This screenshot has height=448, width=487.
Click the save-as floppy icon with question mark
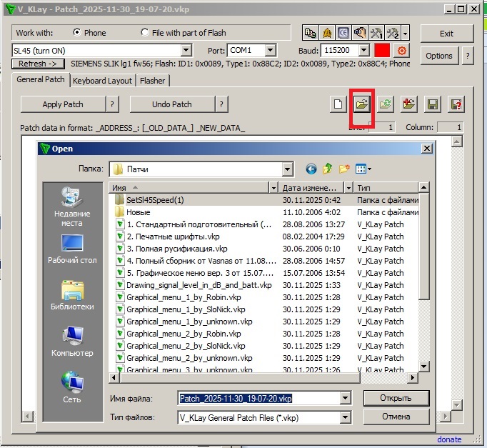coord(456,104)
